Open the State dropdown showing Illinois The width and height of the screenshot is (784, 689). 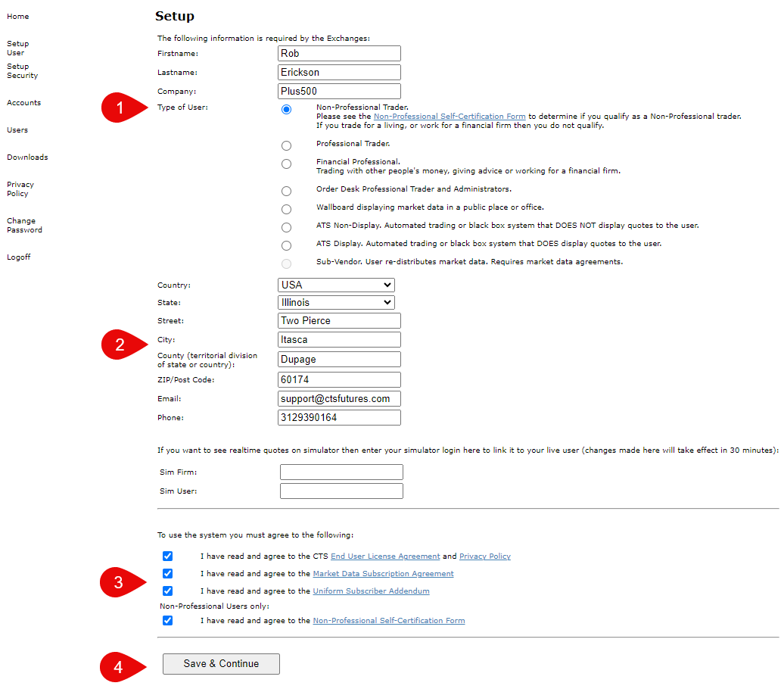click(x=336, y=302)
